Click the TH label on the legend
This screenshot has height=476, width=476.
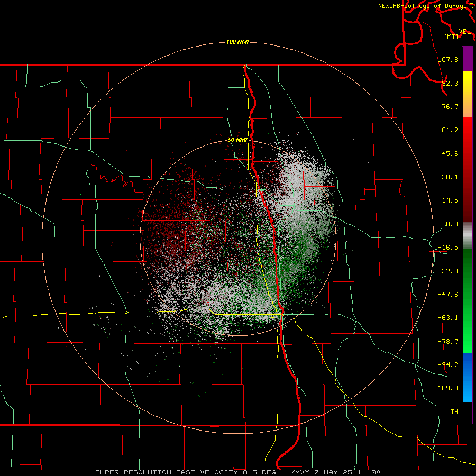[x=454, y=411]
